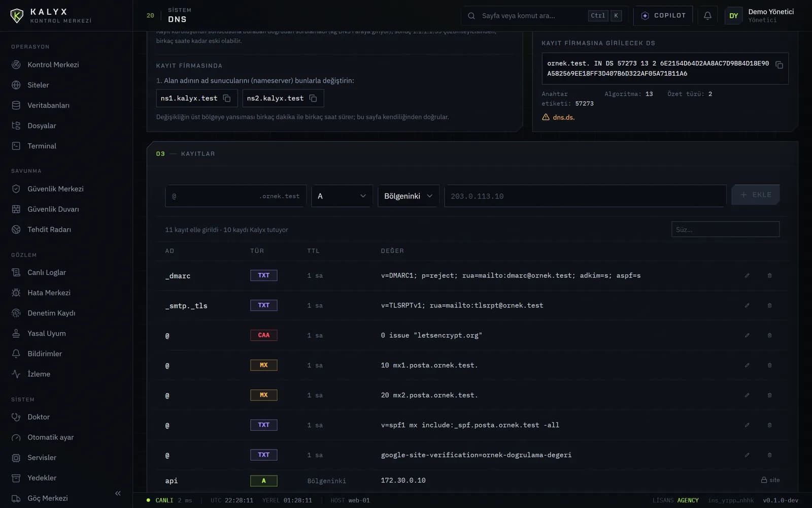This screenshot has width=812, height=508.
Task: Edit the _dmarc TXT record
Action: 747,276
